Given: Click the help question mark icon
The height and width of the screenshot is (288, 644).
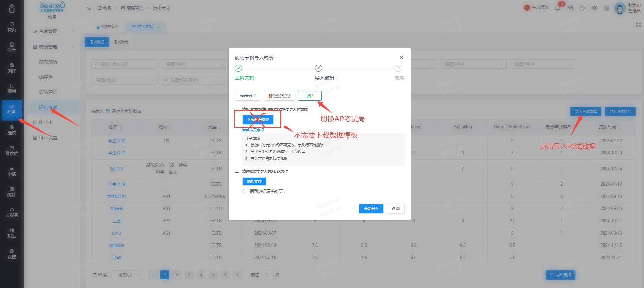Looking at the screenshot, I should click(582, 8).
